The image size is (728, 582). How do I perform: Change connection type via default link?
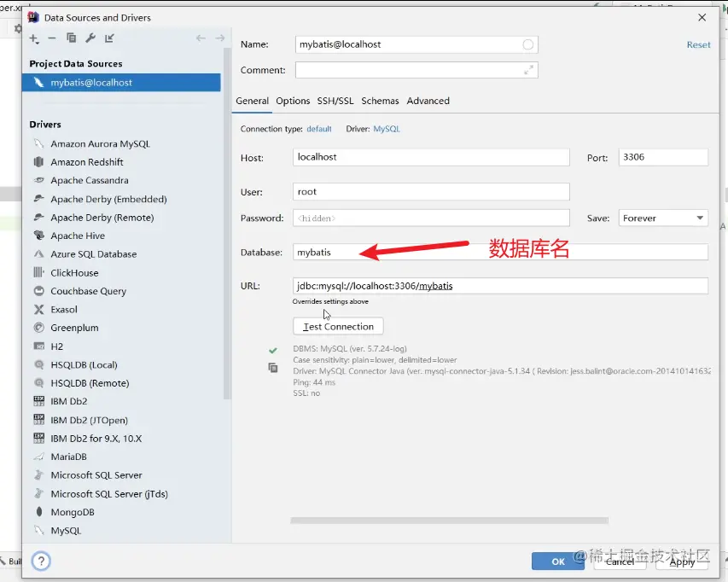click(x=319, y=129)
